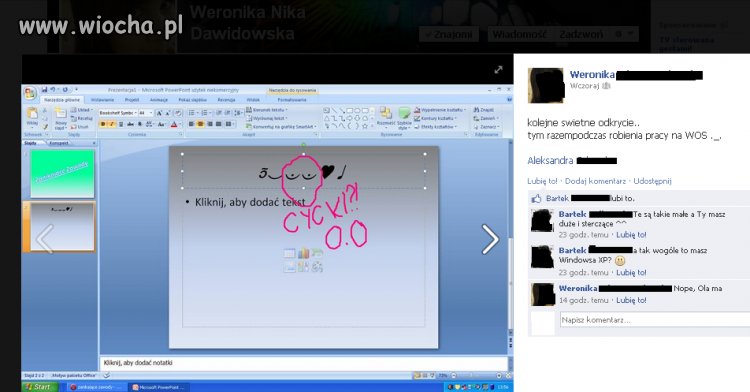Open the Formatowanie drawing tools tab

click(292, 100)
